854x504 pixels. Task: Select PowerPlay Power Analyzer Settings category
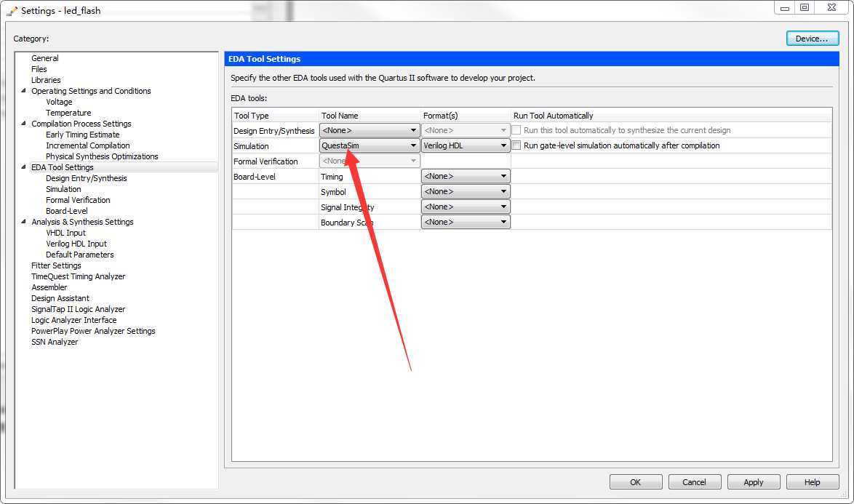(93, 330)
